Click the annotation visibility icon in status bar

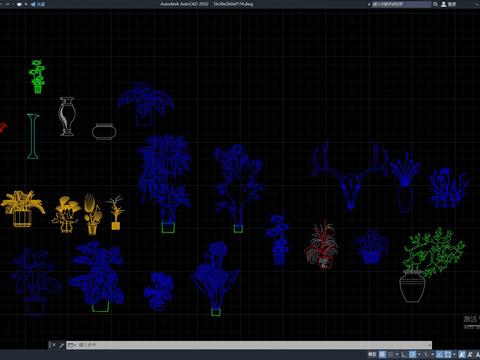pyautogui.click(x=462, y=354)
